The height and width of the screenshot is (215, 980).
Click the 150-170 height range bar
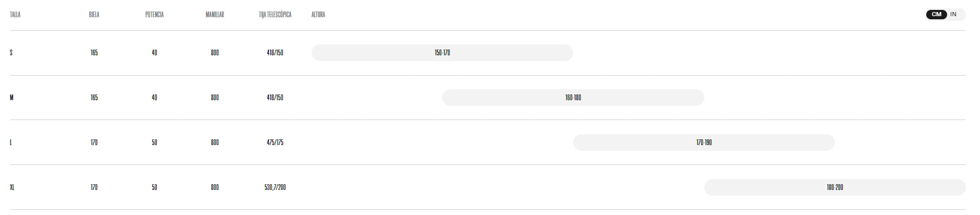tap(442, 53)
